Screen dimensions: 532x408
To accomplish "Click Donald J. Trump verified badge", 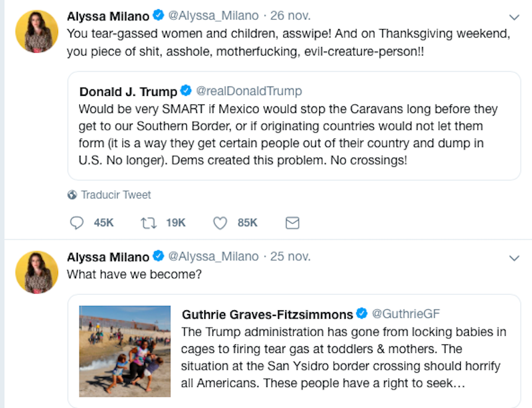I will 186,91.
